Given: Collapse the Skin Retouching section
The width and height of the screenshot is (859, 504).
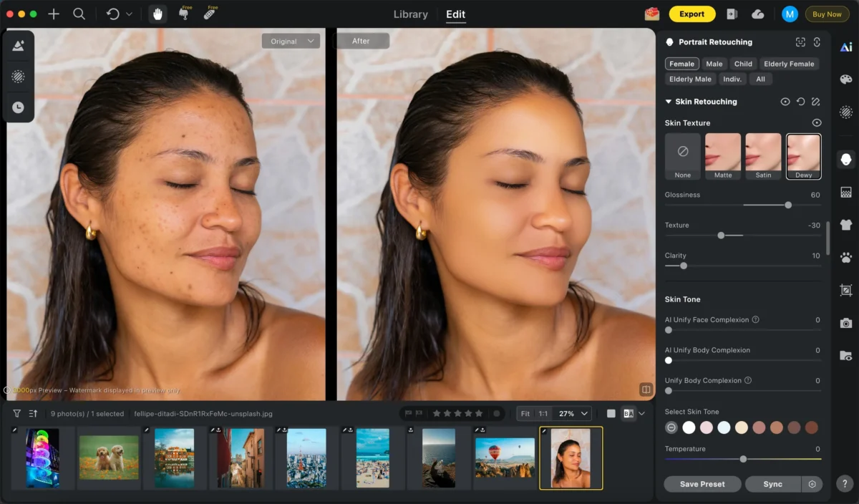Looking at the screenshot, I should [668, 102].
